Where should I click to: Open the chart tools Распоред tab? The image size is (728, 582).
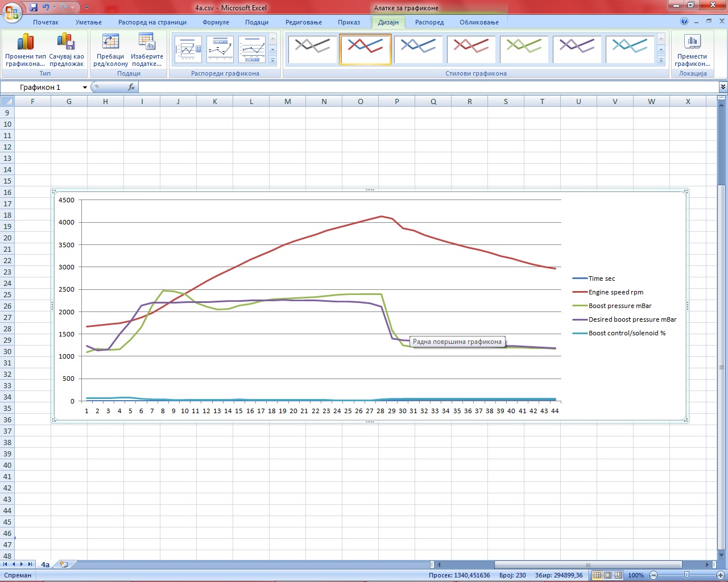(x=429, y=22)
